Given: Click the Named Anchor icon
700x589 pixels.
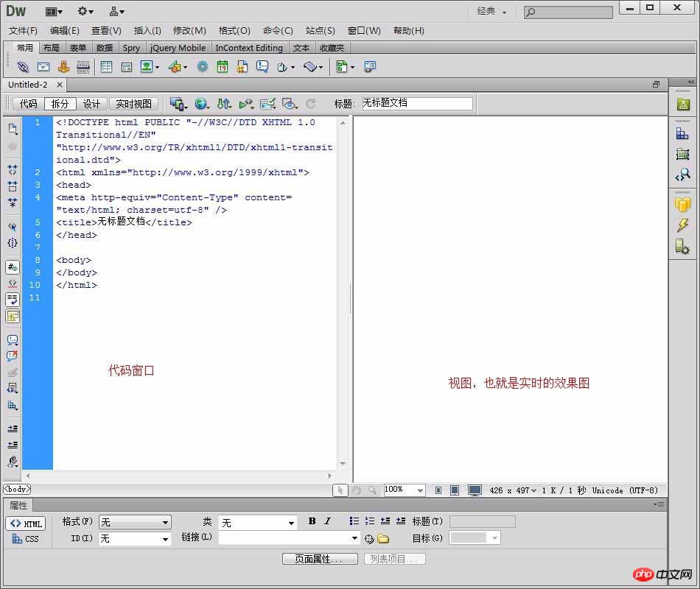Looking at the screenshot, I should click(63, 66).
